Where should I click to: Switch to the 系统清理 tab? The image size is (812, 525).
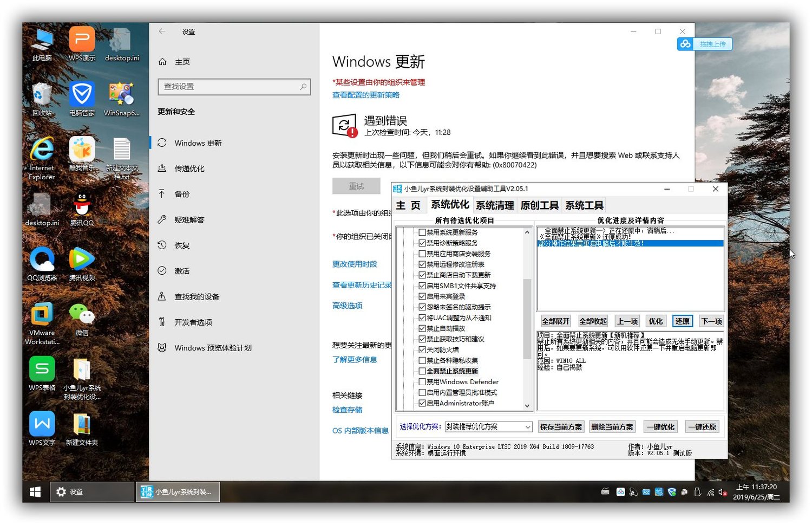coord(495,205)
